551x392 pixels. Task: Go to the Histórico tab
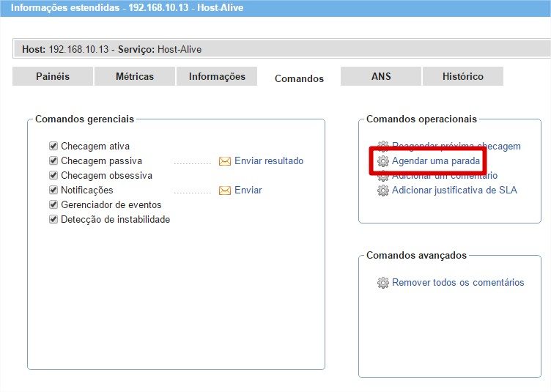click(x=463, y=76)
